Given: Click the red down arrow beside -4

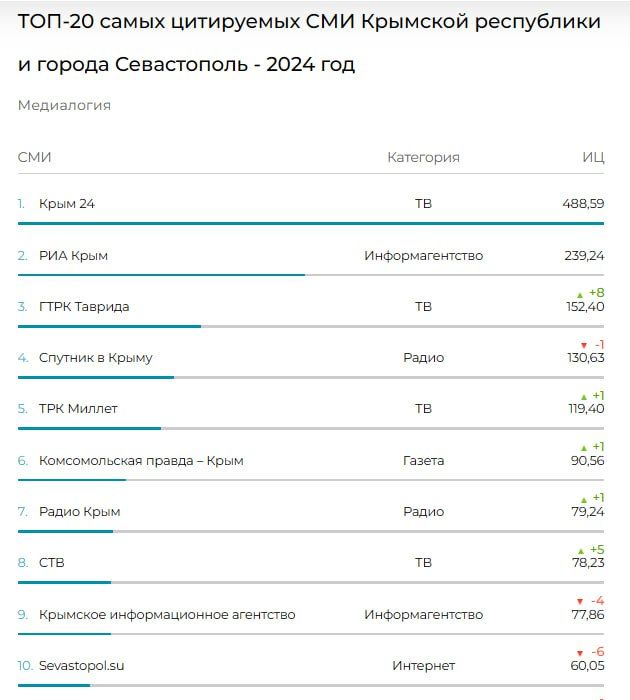Looking at the screenshot, I should pos(580,601).
